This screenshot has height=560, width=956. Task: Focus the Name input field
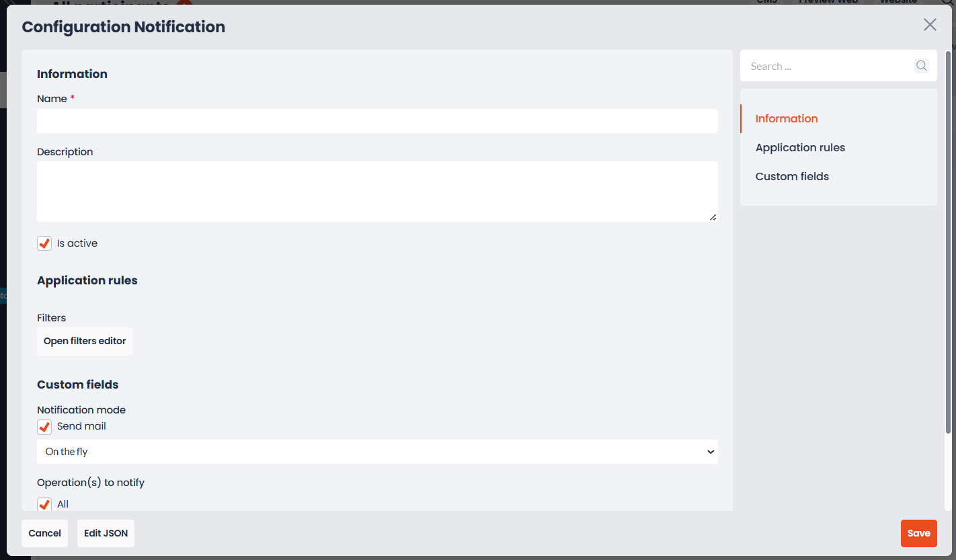click(377, 121)
